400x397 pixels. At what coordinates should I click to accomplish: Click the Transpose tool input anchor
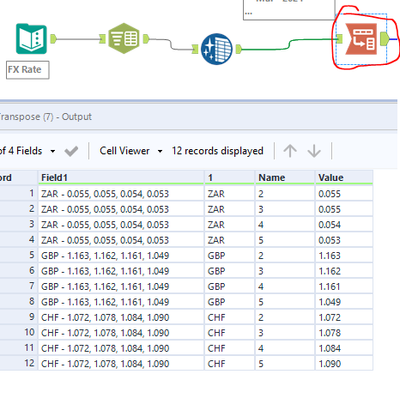(x=340, y=39)
